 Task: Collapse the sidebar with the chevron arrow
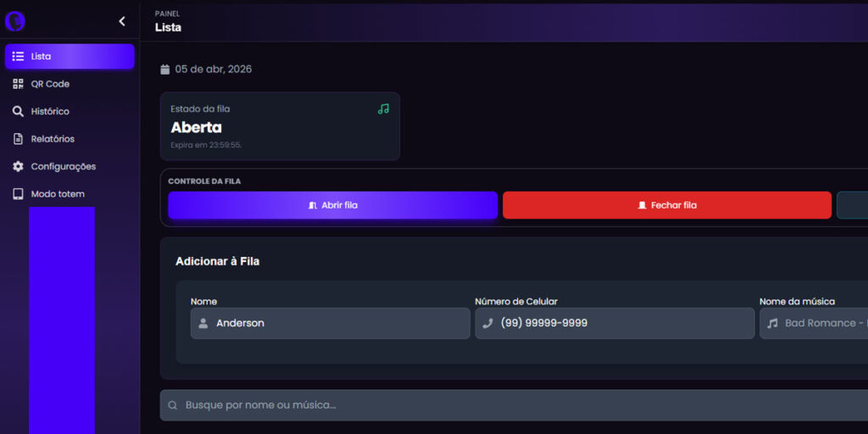point(121,21)
